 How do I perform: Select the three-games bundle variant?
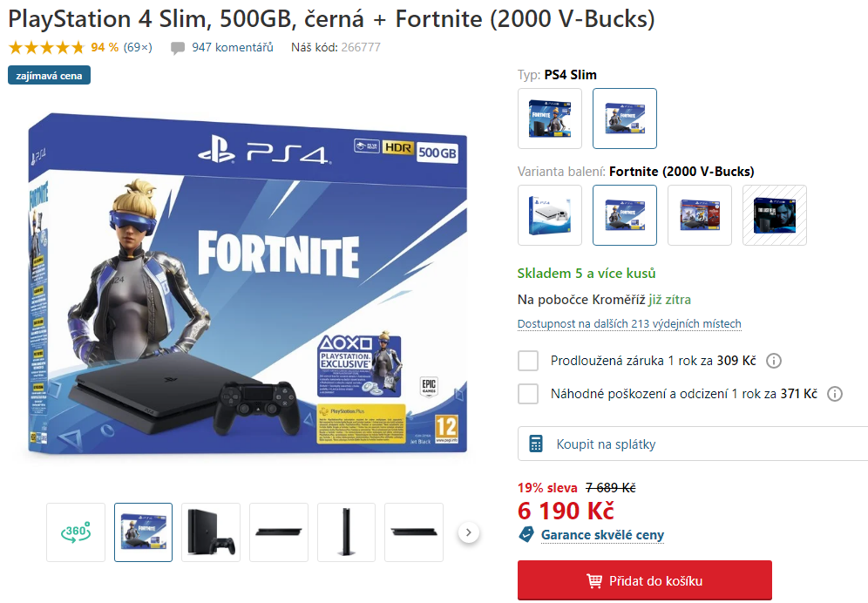(700, 215)
